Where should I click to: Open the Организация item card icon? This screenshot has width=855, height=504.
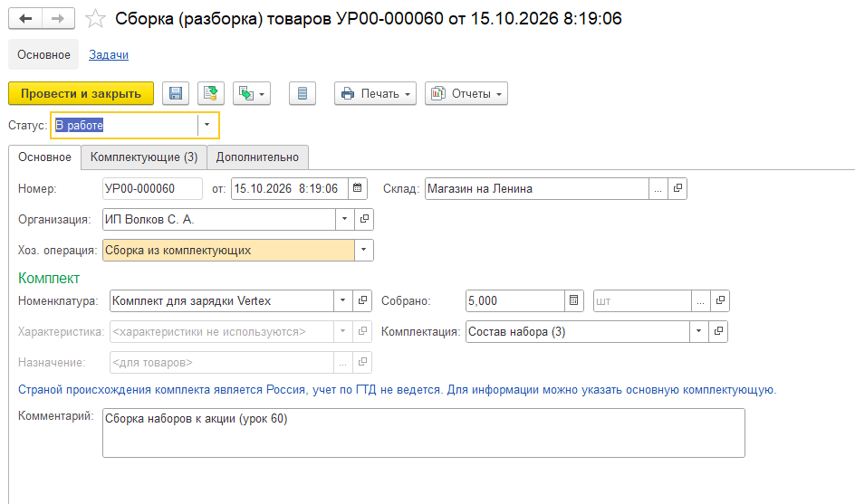[x=364, y=220]
